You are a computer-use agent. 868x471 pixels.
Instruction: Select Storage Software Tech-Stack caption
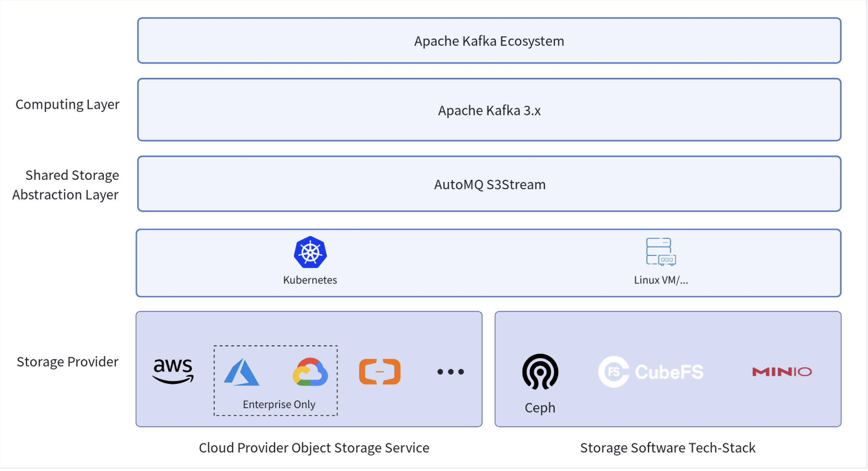[x=668, y=448]
